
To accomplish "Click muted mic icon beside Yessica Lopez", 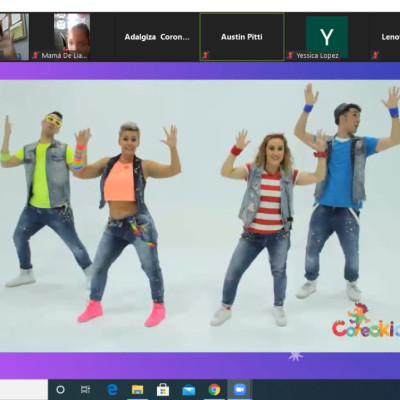I will (x=290, y=55).
